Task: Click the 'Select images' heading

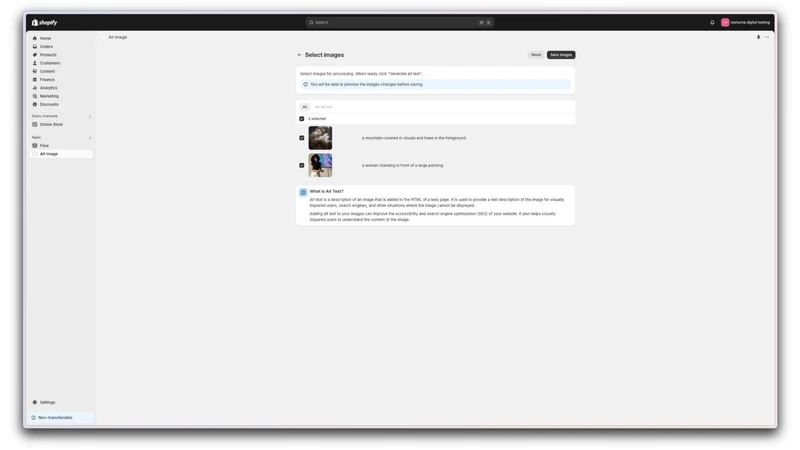Action: coord(324,55)
